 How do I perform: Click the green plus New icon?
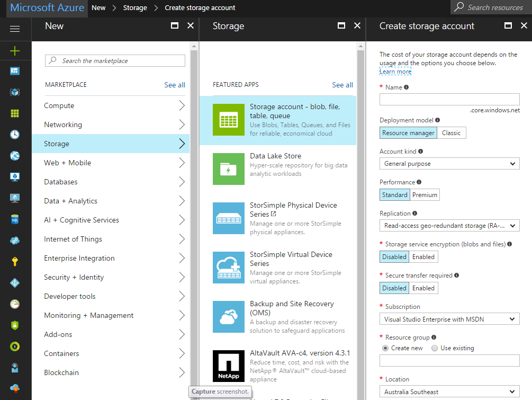[x=15, y=51]
